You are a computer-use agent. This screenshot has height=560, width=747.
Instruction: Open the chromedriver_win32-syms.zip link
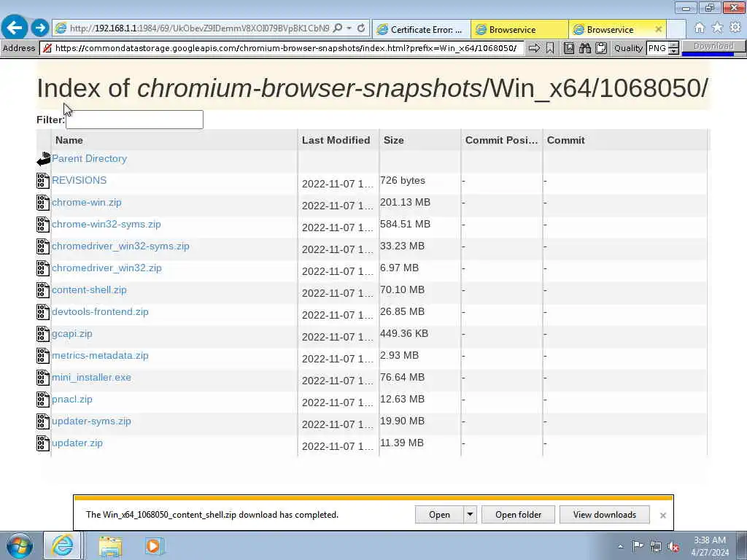pyautogui.click(x=120, y=246)
